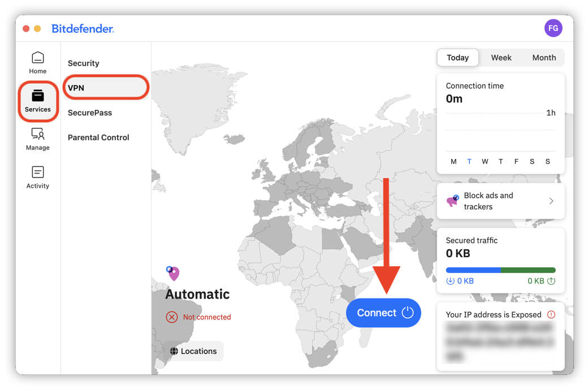Image resolution: width=588 pixels, height=389 pixels.
Task: Select SecurePass in the services menu
Action: [90, 113]
